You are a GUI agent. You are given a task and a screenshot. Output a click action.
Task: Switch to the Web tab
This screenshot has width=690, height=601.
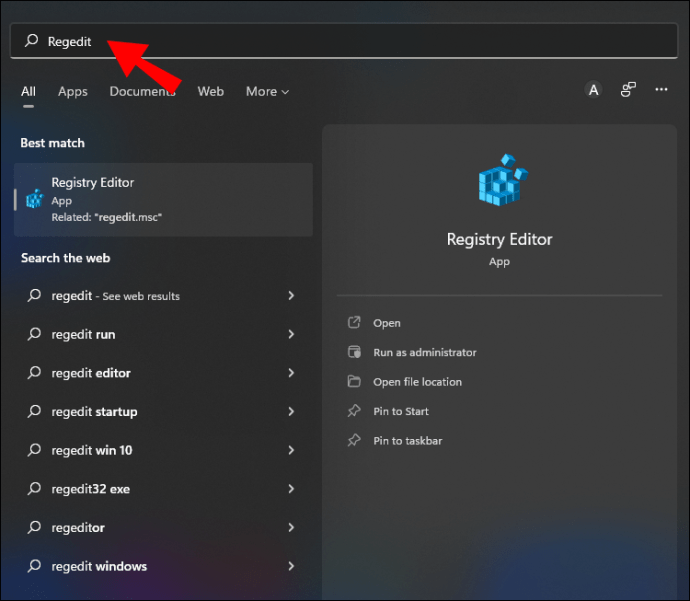point(210,92)
